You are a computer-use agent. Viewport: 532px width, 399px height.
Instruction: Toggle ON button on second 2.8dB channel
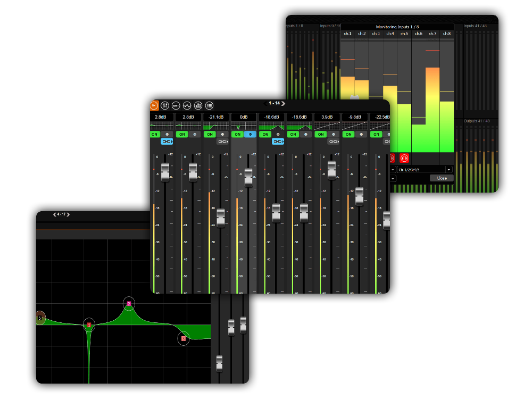182,135
